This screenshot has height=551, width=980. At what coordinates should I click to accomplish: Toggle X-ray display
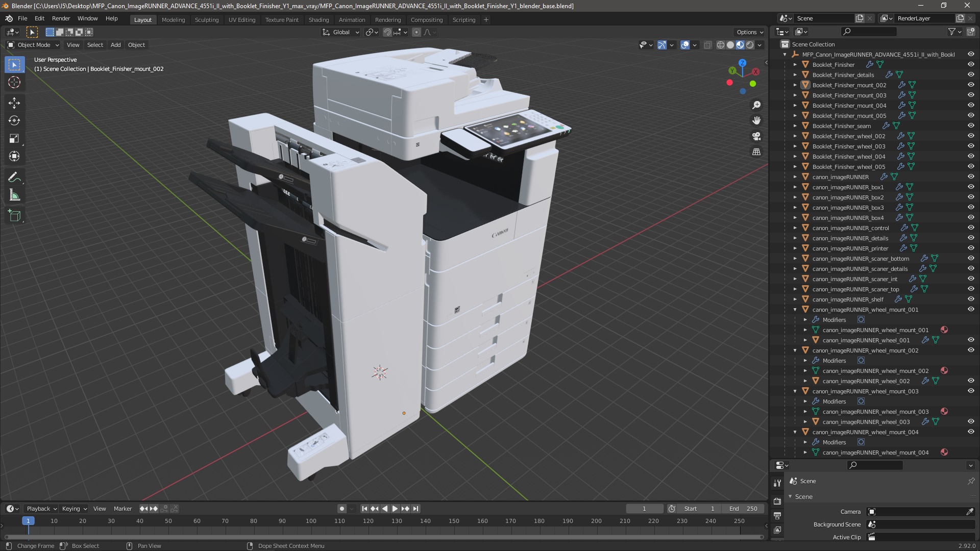click(707, 45)
